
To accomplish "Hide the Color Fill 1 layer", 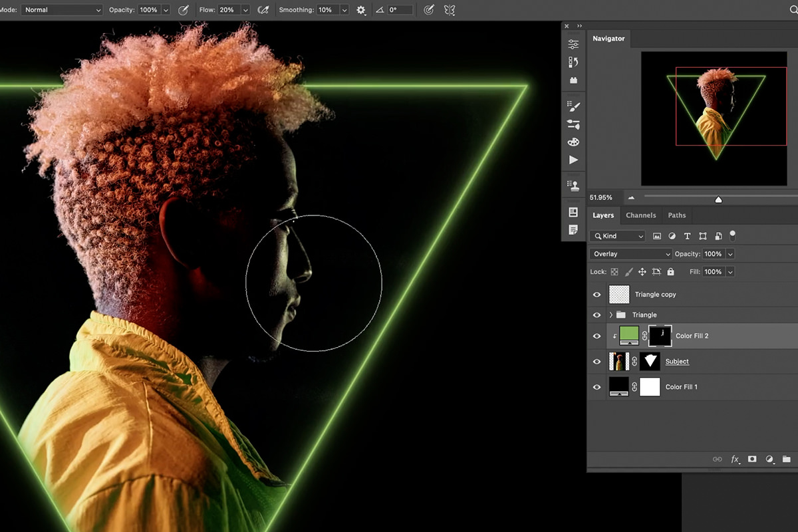I will tap(597, 386).
